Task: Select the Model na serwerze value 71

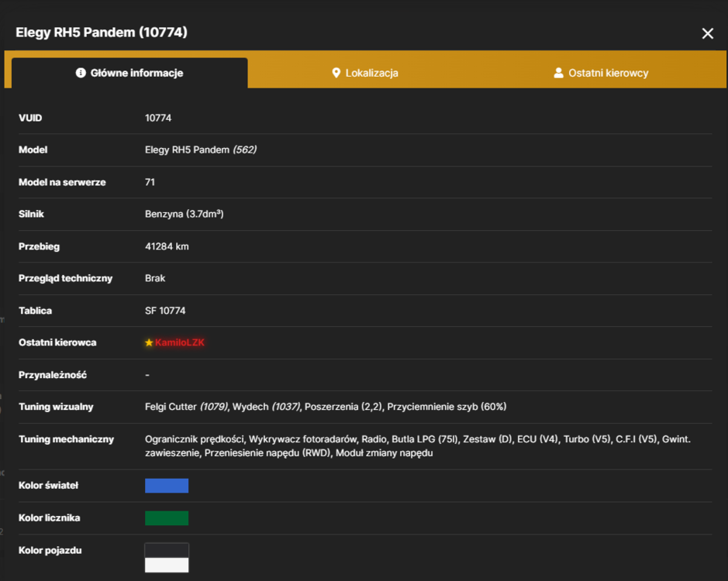Action: [x=150, y=182]
